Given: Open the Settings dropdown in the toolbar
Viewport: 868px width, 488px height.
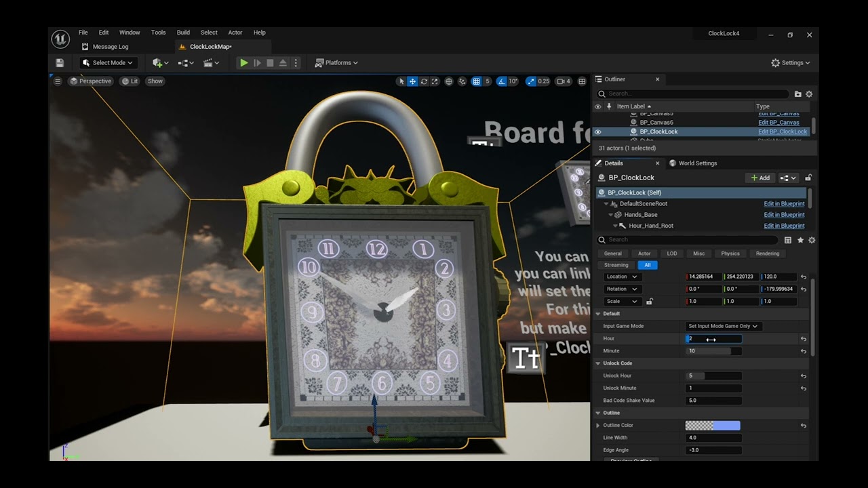Looking at the screenshot, I should click(x=791, y=63).
